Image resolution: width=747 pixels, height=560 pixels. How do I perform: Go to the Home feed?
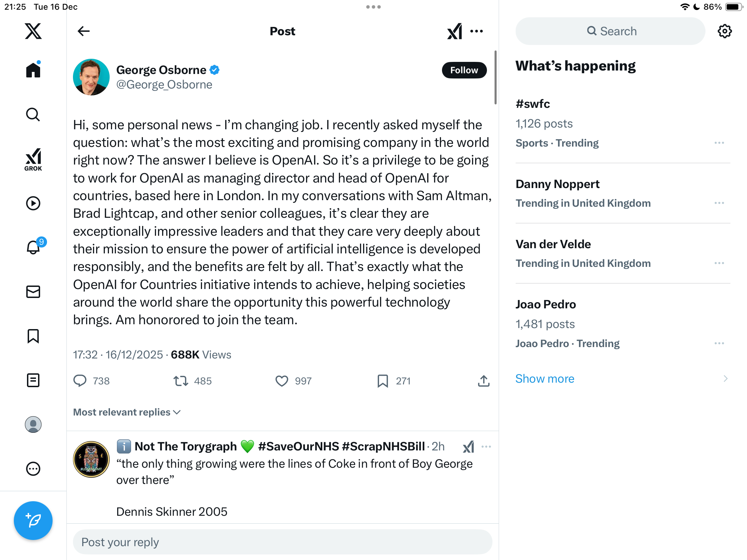[33, 70]
